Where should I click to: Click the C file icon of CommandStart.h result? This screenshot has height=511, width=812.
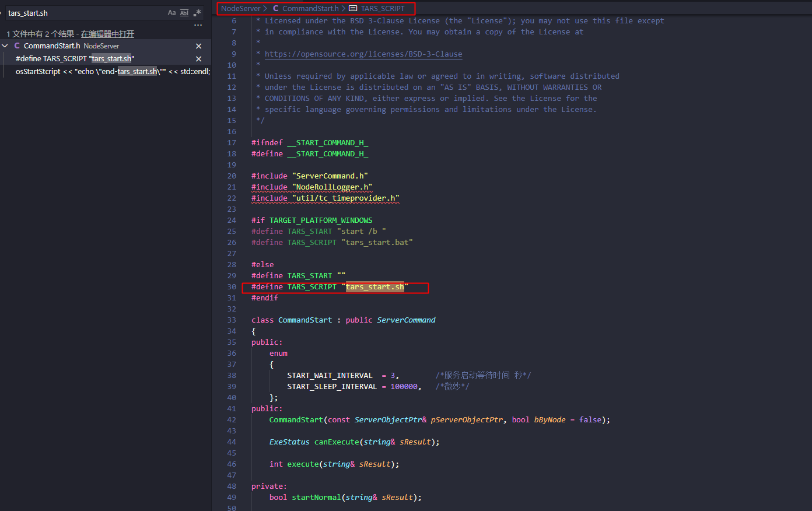pyautogui.click(x=17, y=46)
